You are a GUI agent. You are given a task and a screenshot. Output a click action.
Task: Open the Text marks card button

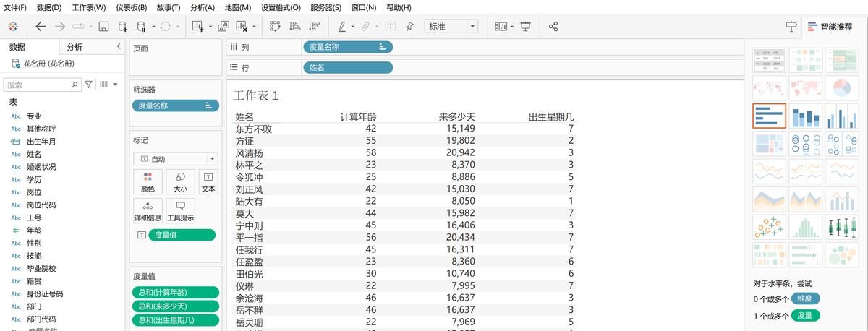(x=208, y=182)
